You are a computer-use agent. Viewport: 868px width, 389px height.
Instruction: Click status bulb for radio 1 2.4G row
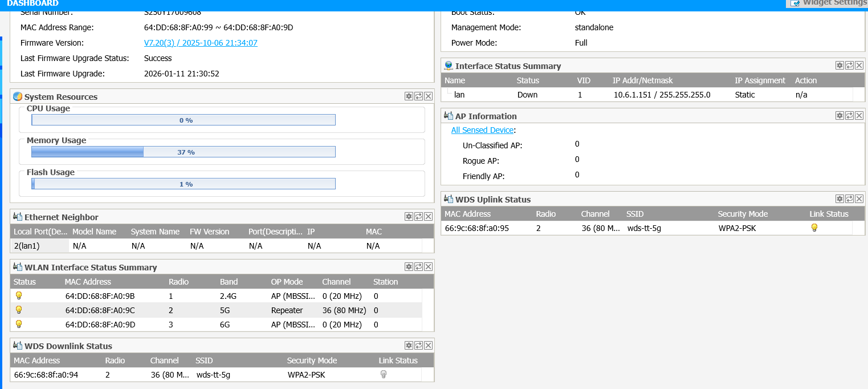coord(19,295)
